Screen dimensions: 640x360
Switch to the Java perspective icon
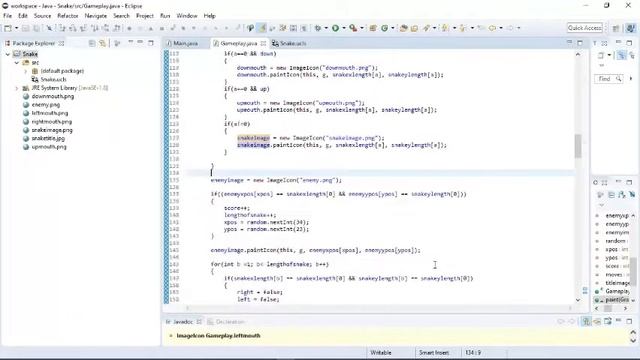coord(630,28)
